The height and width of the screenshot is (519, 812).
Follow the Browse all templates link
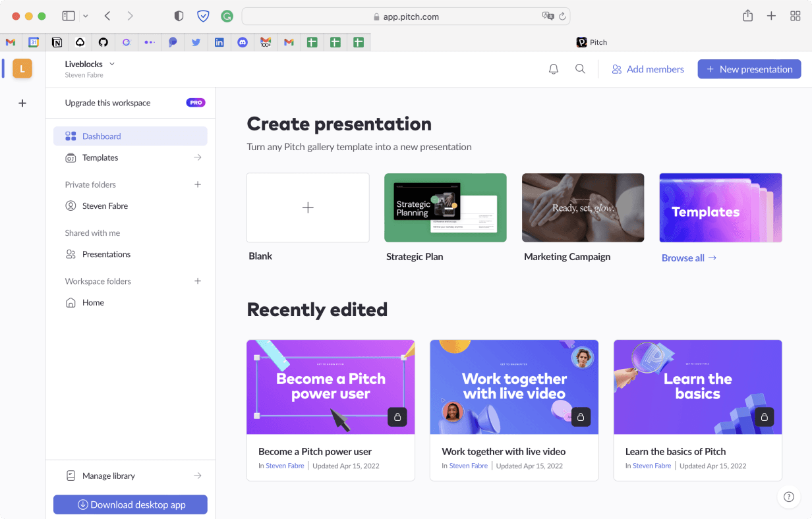click(x=687, y=258)
